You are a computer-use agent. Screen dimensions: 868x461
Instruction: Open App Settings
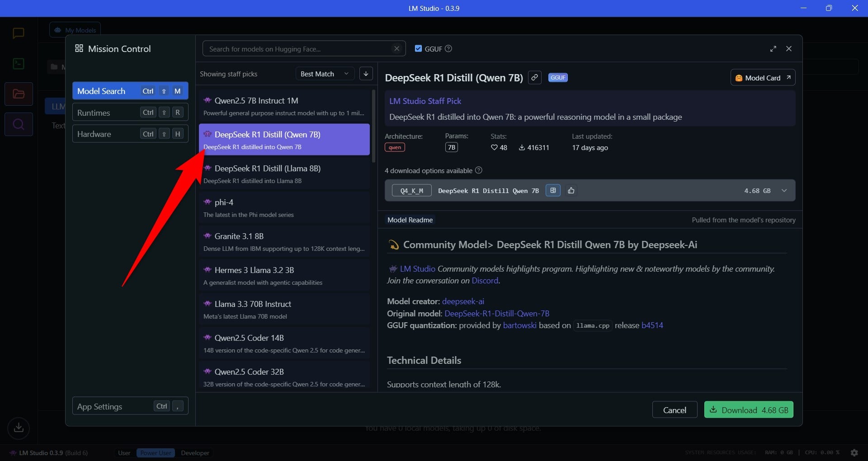tap(130, 406)
